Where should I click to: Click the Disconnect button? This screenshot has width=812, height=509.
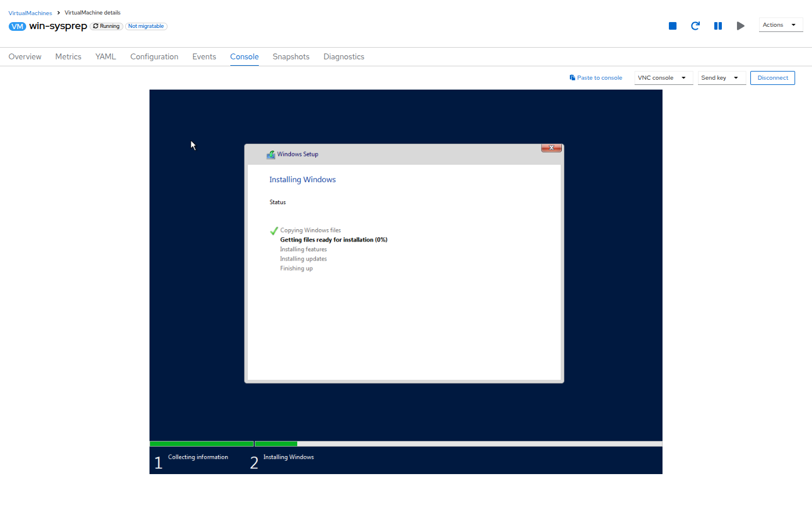[x=772, y=78]
